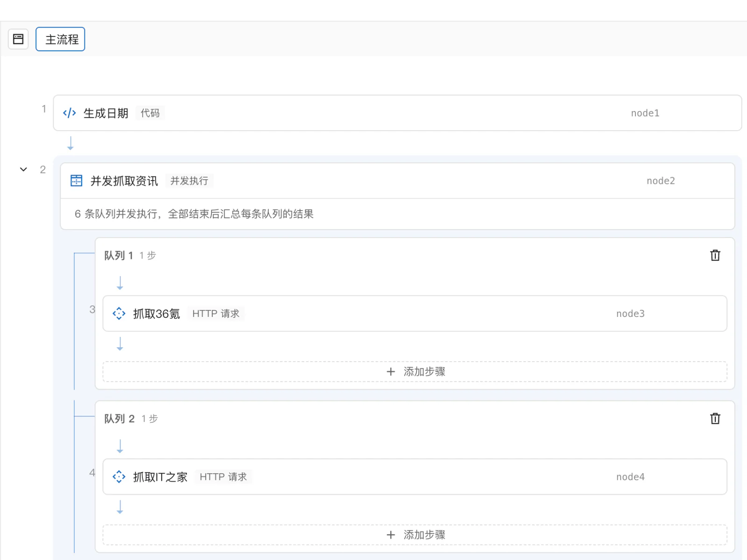Open the 生成日期 node title
Screen dimensions: 747x560
(x=106, y=113)
